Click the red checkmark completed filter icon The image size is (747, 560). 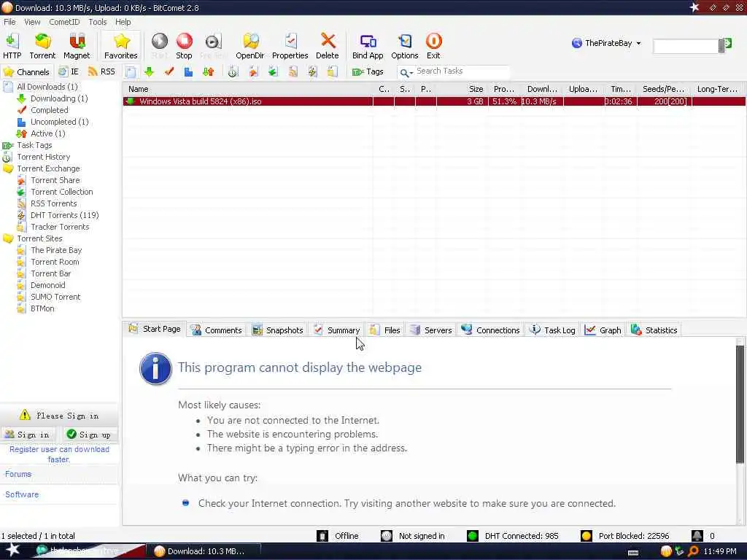coord(169,72)
